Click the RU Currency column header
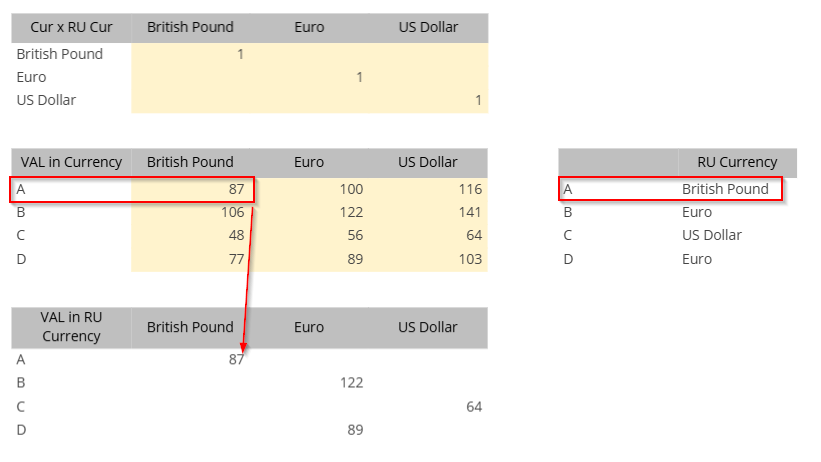The width and height of the screenshot is (821, 462). [737, 163]
